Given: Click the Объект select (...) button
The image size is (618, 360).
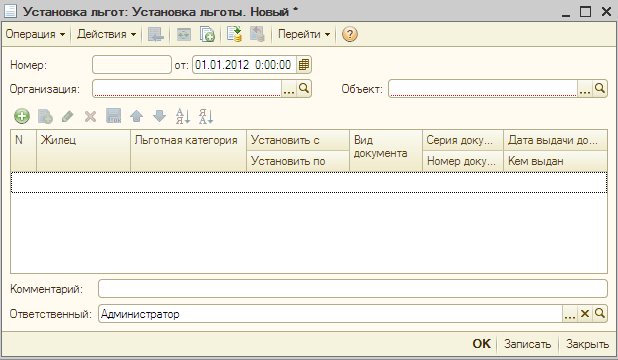Looking at the screenshot, I should [x=585, y=89].
